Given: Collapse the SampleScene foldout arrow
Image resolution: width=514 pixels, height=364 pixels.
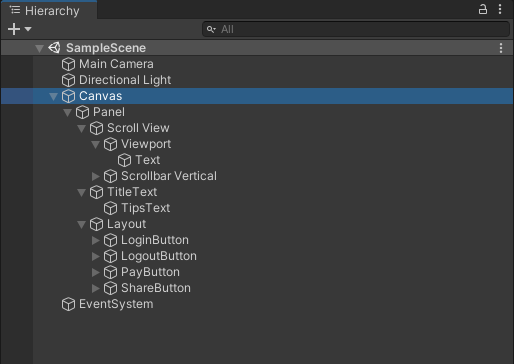Looking at the screenshot, I should (39, 48).
